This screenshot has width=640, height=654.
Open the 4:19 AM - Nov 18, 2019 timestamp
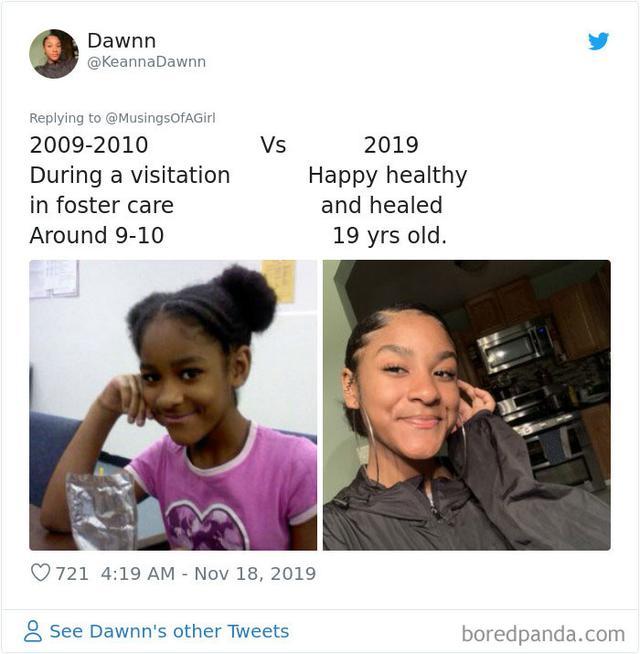(208, 573)
